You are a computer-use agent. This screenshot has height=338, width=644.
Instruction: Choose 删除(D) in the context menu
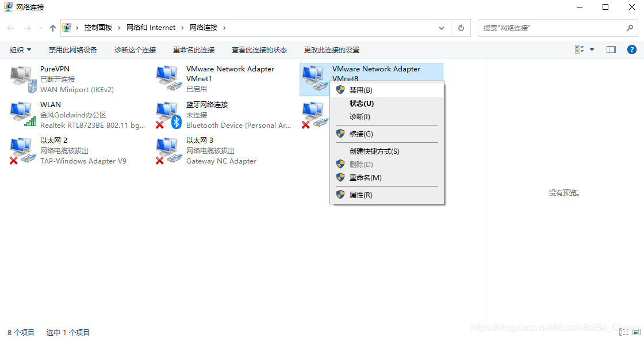pyautogui.click(x=387, y=164)
